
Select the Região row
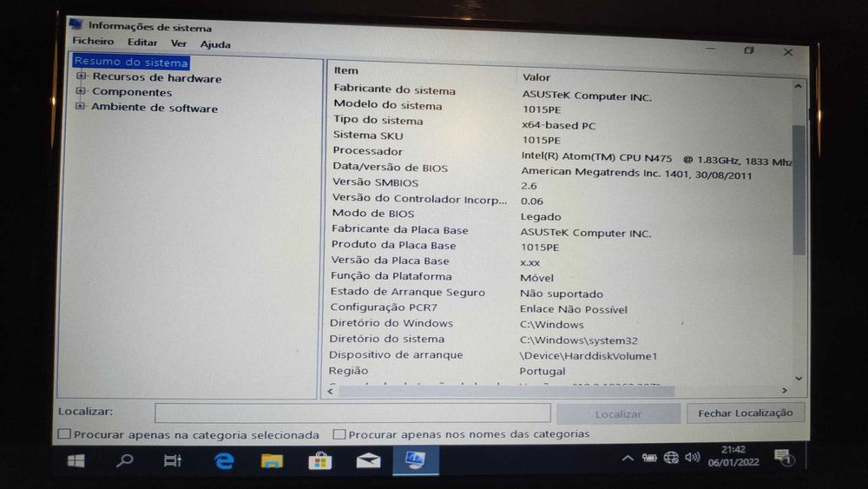[561, 371]
